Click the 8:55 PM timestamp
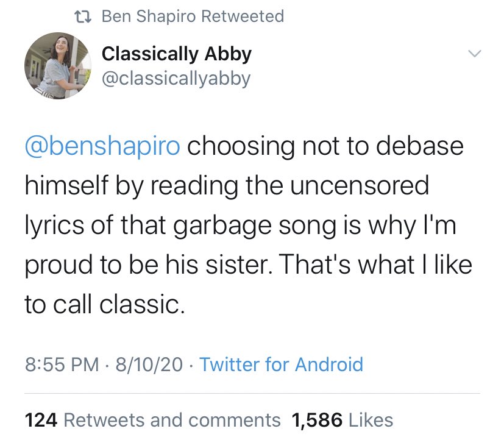Screen dimensions: 504x437 pos(62,365)
